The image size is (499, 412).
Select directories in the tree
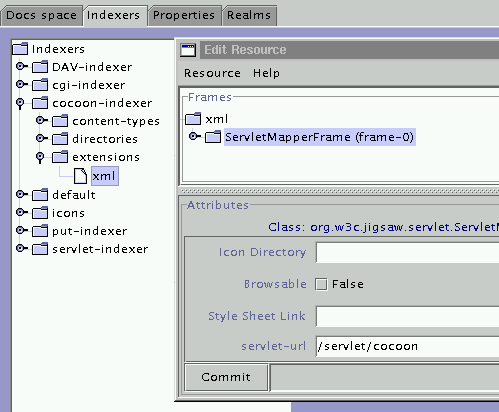(x=105, y=139)
